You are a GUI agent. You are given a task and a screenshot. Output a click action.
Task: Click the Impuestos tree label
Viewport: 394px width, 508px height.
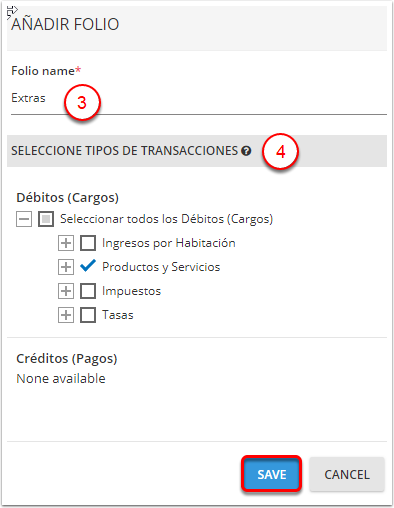[x=131, y=291]
